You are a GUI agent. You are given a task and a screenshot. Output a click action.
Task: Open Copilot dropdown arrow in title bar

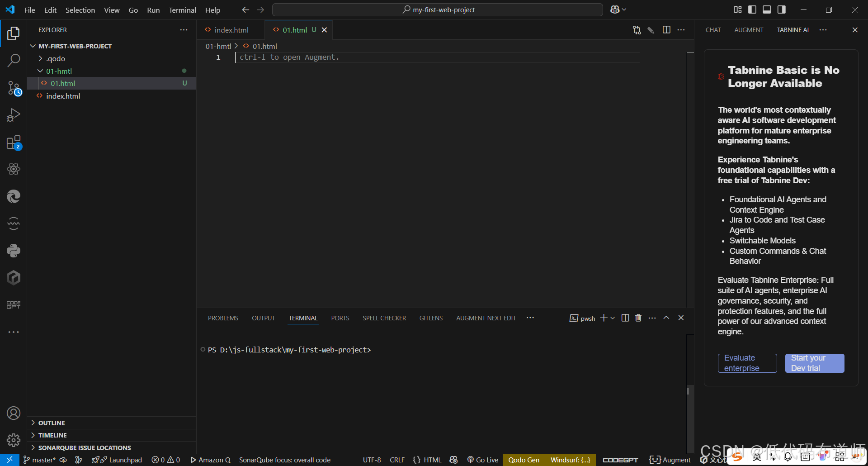coord(624,10)
